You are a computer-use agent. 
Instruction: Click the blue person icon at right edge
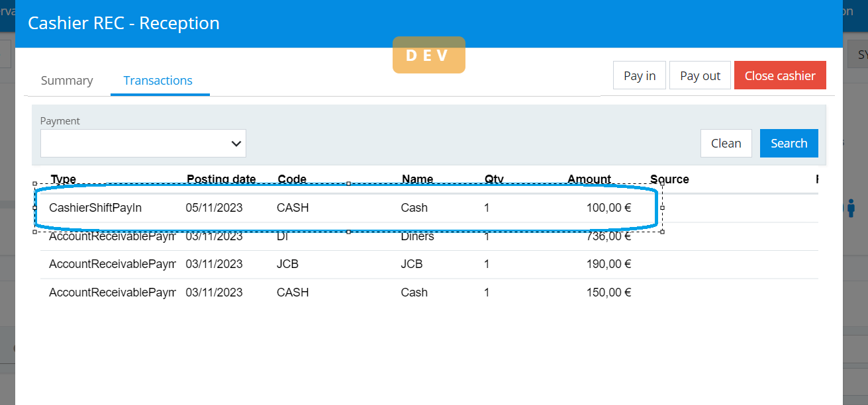pos(851,208)
